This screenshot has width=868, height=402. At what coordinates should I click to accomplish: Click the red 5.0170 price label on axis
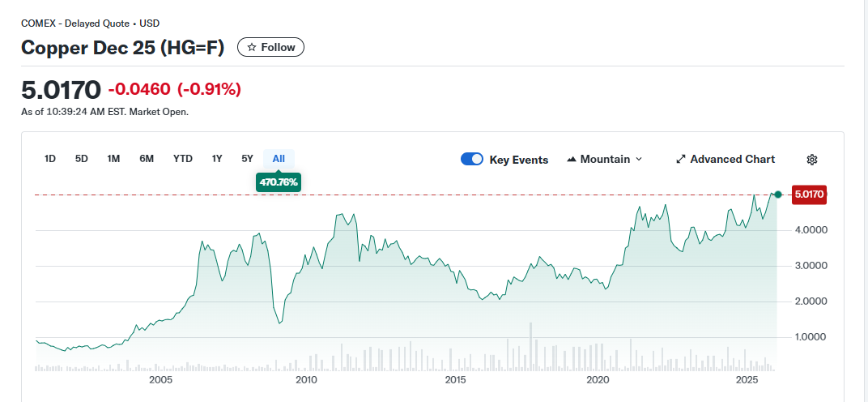(809, 195)
